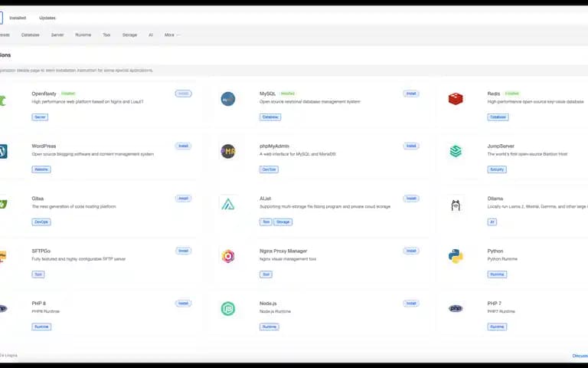Install the AList application

pyautogui.click(x=411, y=199)
